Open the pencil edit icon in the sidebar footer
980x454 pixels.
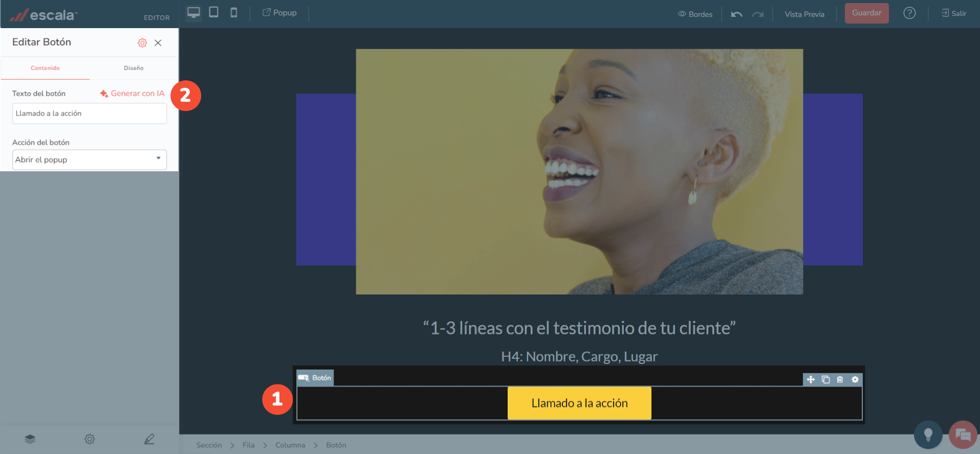[x=149, y=439]
